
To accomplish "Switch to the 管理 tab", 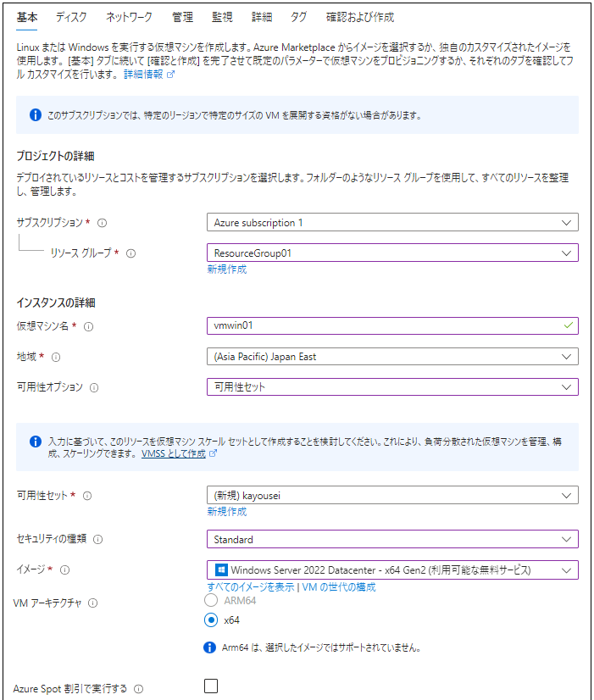I will pyautogui.click(x=182, y=18).
